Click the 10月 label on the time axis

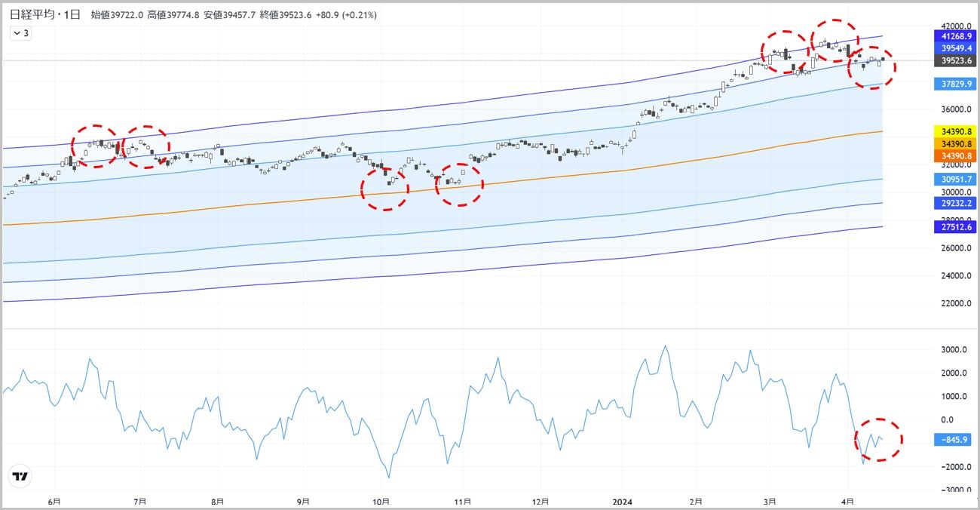(x=381, y=501)
